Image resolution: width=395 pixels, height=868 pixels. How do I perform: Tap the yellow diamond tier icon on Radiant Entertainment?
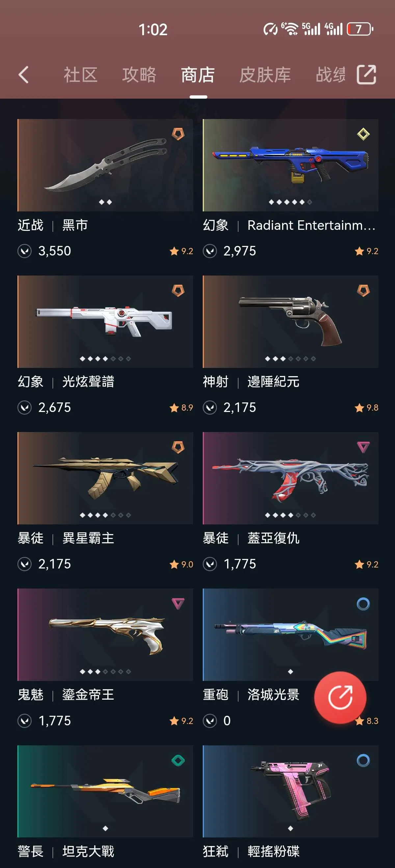(x=363, y=134)
